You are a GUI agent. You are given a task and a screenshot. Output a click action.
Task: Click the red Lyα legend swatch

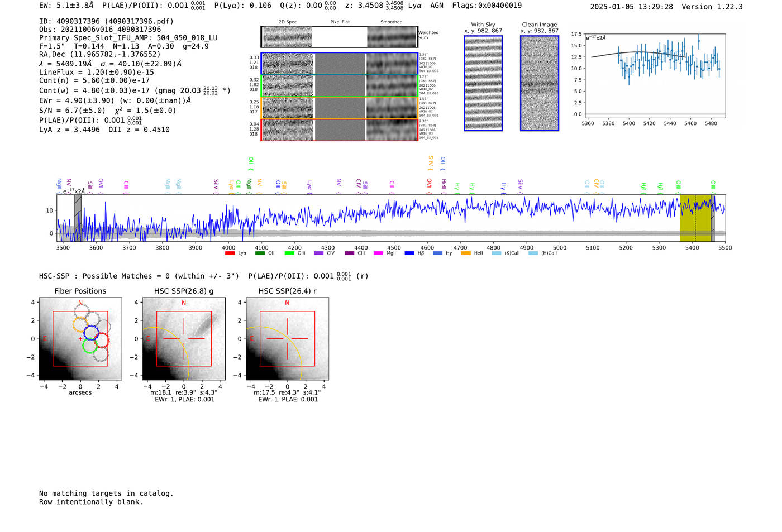[230, 253]
